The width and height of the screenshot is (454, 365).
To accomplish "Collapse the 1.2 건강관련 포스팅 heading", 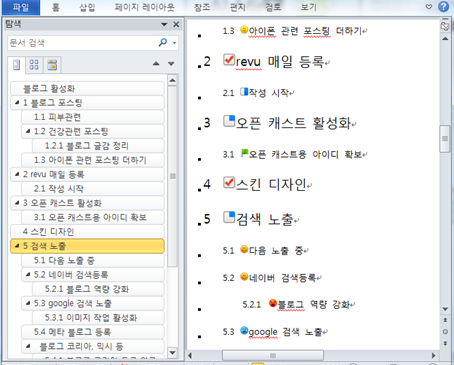I will click(x=28, y=131).
